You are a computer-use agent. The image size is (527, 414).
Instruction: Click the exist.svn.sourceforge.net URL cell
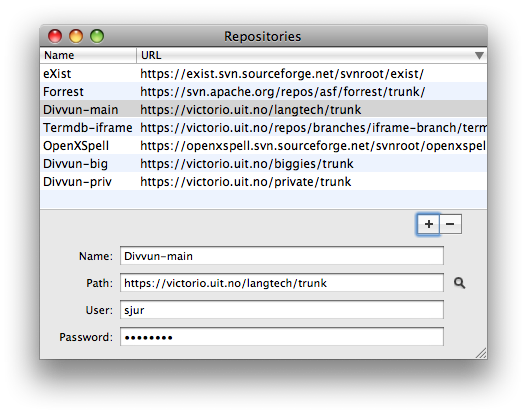(x=282, y=74)
